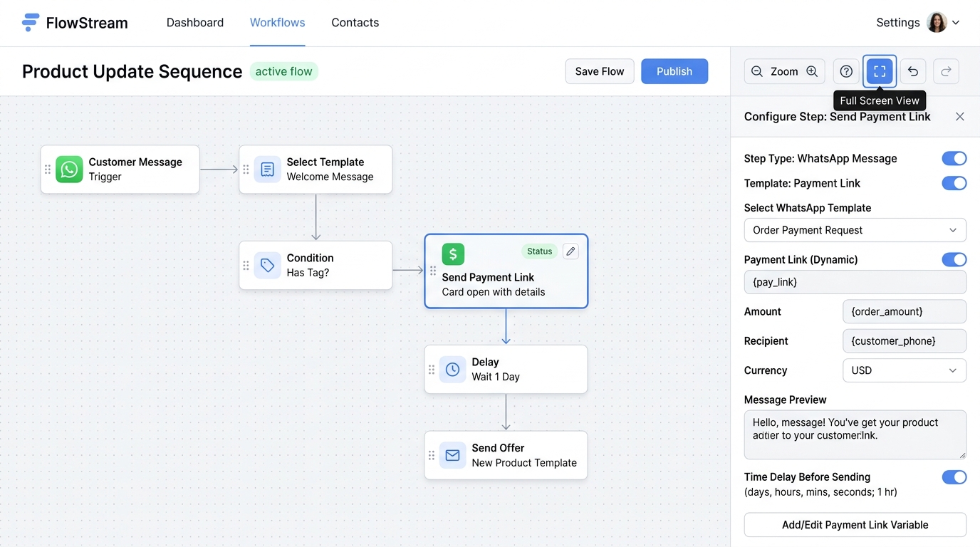
Task: Click the user profile avatar
Action: 937,23
